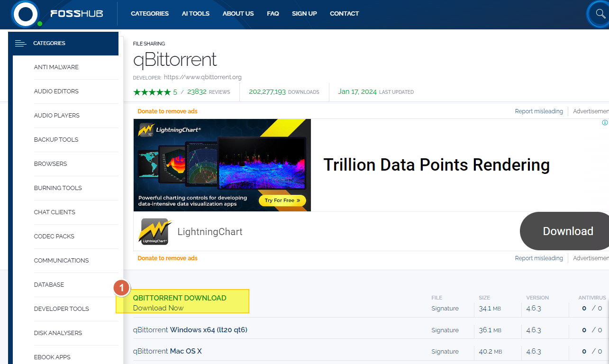Click upper Report misleading link
Screen dimensions: 609x364
point(539,111)
